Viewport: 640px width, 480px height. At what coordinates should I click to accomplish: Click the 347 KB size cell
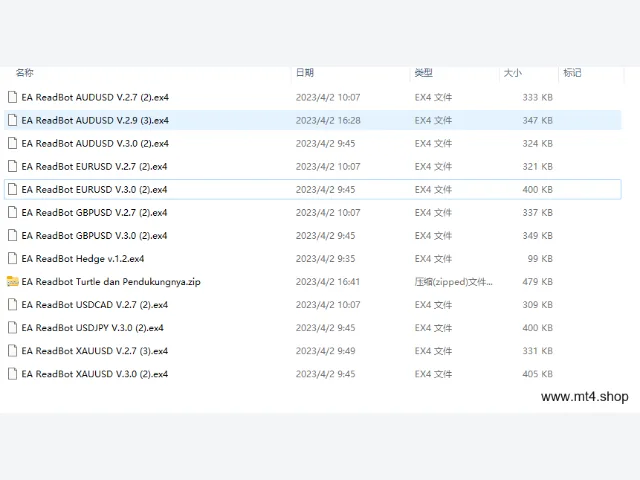[538, 120]
